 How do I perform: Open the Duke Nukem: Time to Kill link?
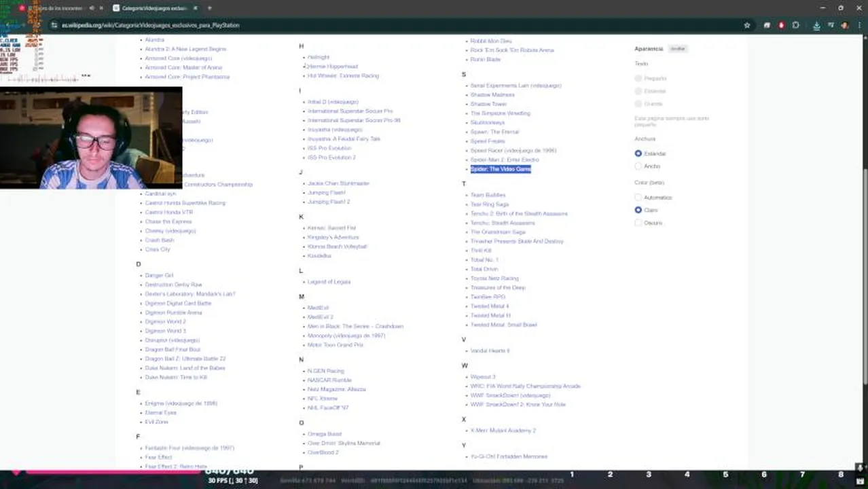(176, 378)
